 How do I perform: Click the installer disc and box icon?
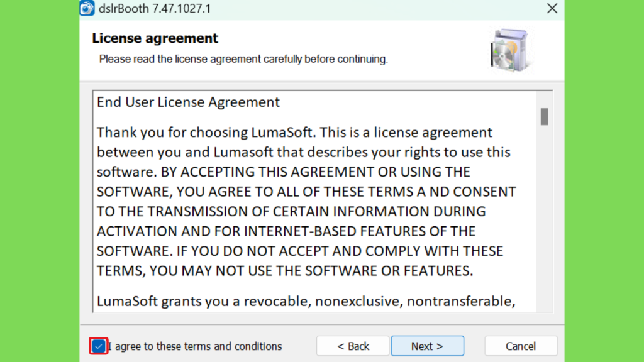[510, 50]
